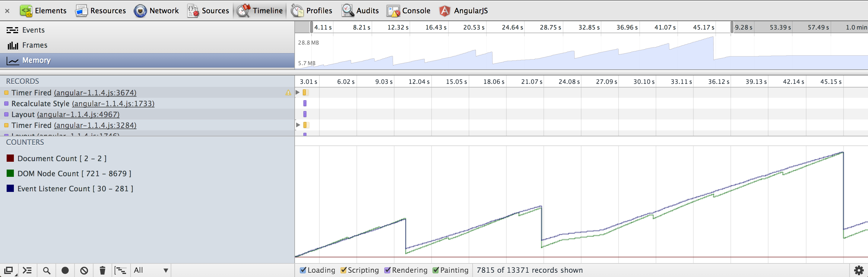The width and height of the screenshot is (868, 277).
Task: Open angular-1.1.4.js:3674 source link
Action: pyautogui.click(x=95, y=93)
